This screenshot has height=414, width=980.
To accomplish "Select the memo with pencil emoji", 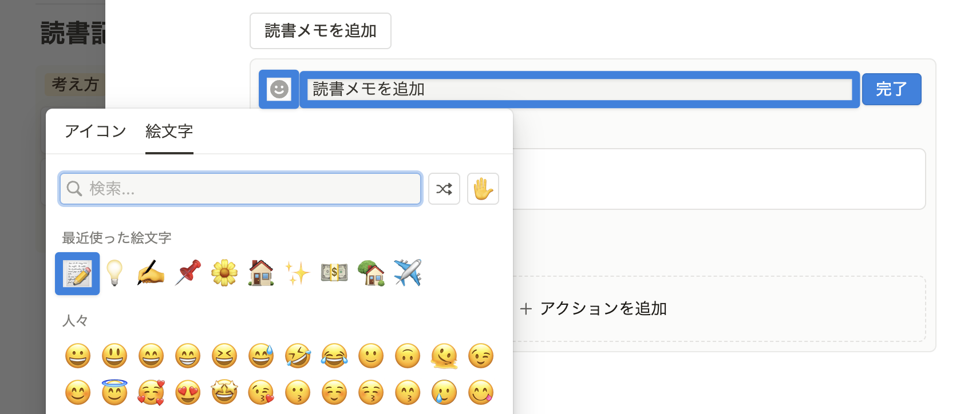I will (x=77, y=273).
